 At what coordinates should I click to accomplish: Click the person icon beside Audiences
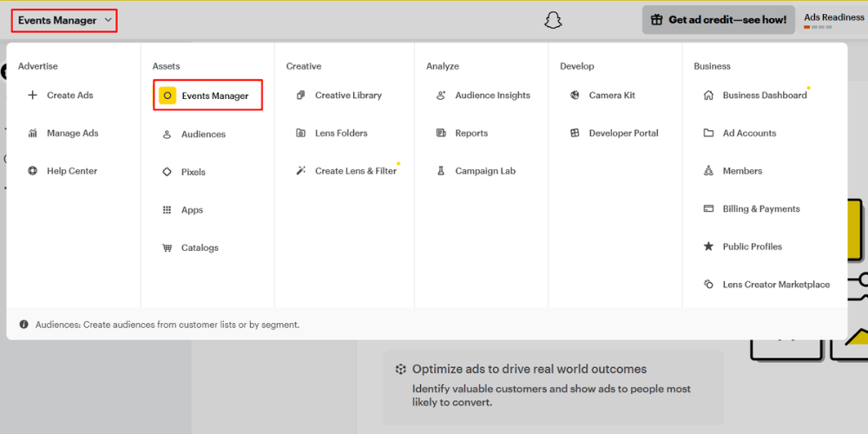pyautogui.click(x=167, y=135)
